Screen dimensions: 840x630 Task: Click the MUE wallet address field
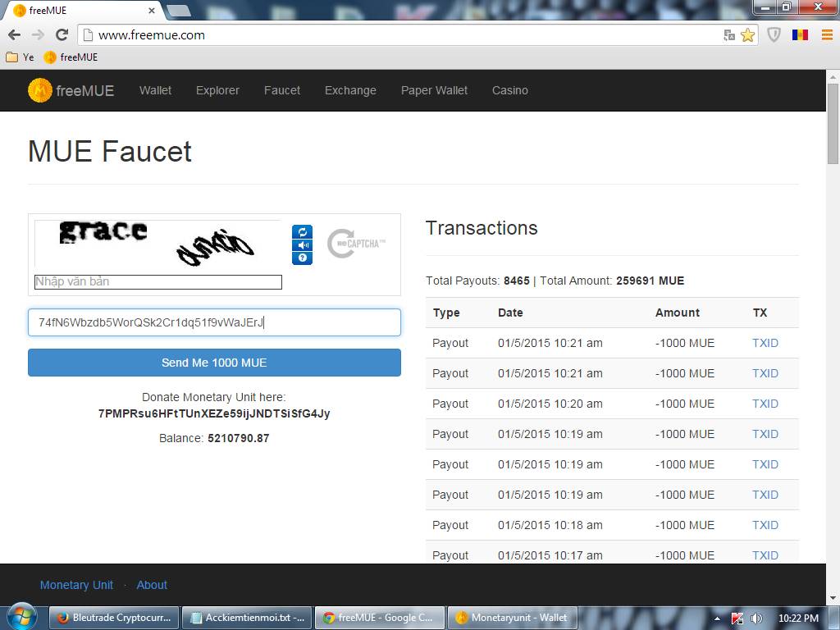(214, 322)
